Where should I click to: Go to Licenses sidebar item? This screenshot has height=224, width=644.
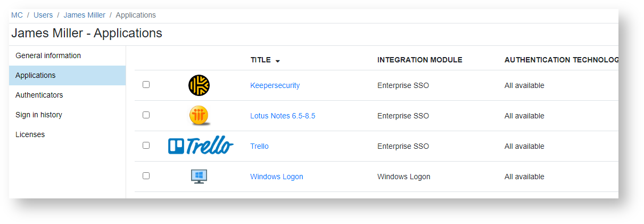pos(30,134)
